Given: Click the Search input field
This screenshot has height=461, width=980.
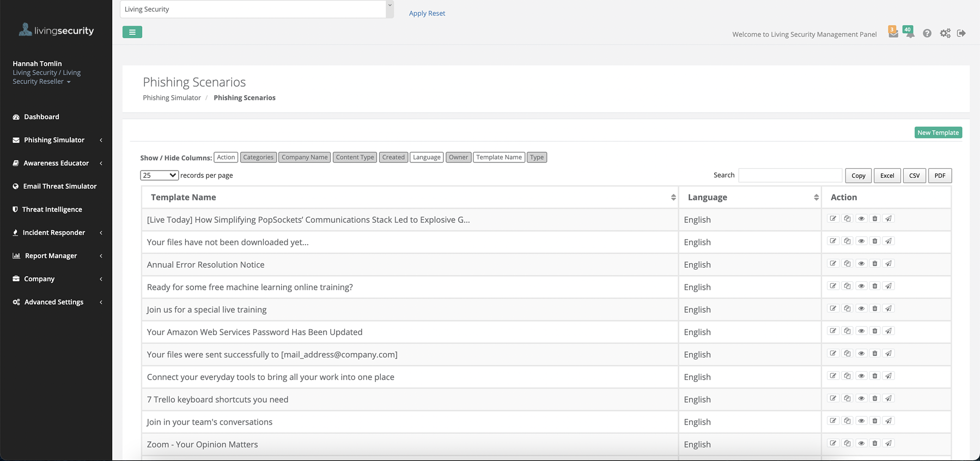Looking at the screenshot, I should pyautogui.click(x=790, y=175).
